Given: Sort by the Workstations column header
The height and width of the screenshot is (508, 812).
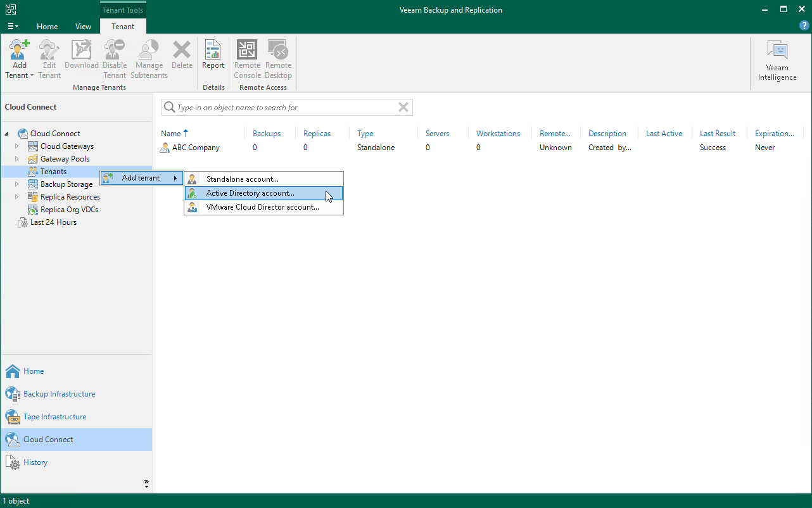Looking at the screenshot, I should tap(498, 134).
